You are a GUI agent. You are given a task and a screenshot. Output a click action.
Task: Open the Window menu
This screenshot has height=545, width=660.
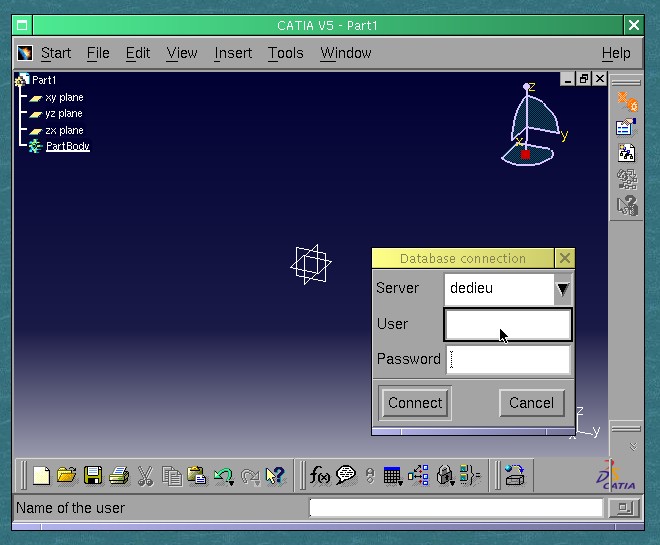[346, 53]
